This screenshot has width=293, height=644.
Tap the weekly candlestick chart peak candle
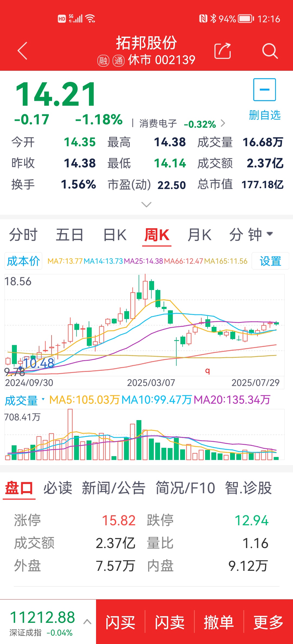tap(145, 290)
